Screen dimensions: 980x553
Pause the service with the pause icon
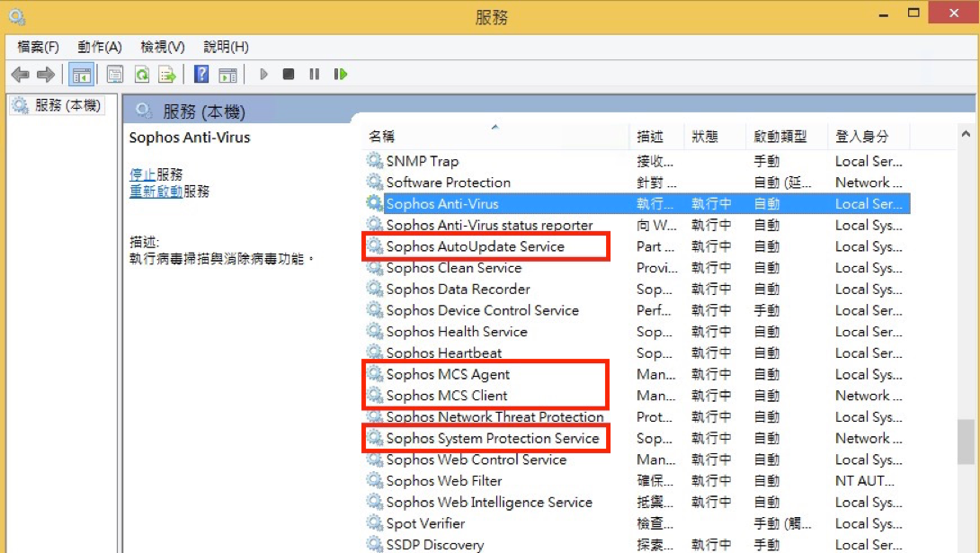tap(315, 75)
